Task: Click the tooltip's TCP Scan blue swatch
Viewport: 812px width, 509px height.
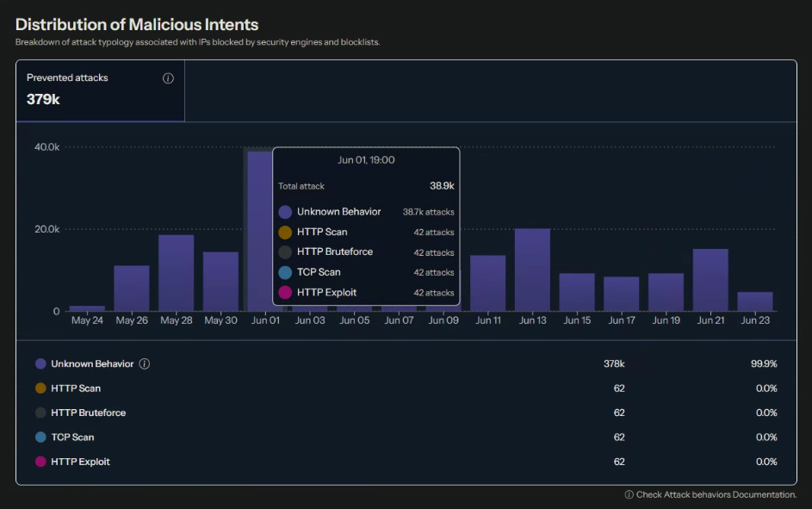Action: pos(285,272)
